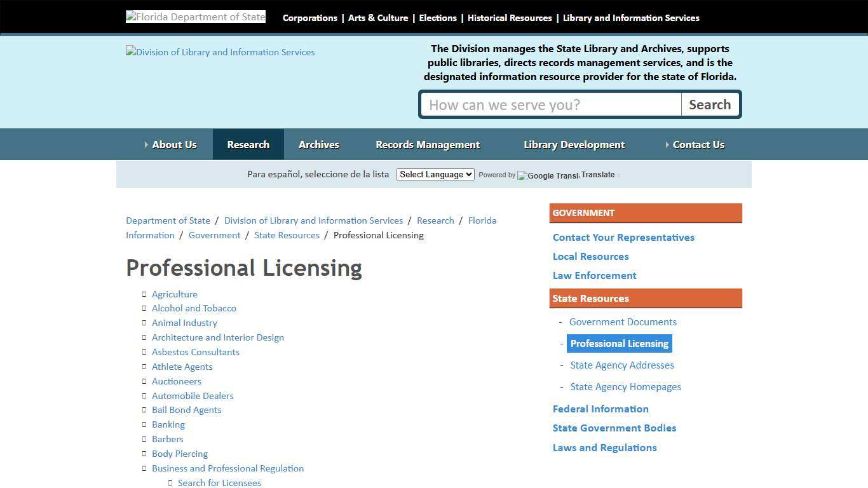Viewport: 868px width, 488px height.
Task: Open the Division of Library and Information Services homepage logo
Action: tap(220, 51)
